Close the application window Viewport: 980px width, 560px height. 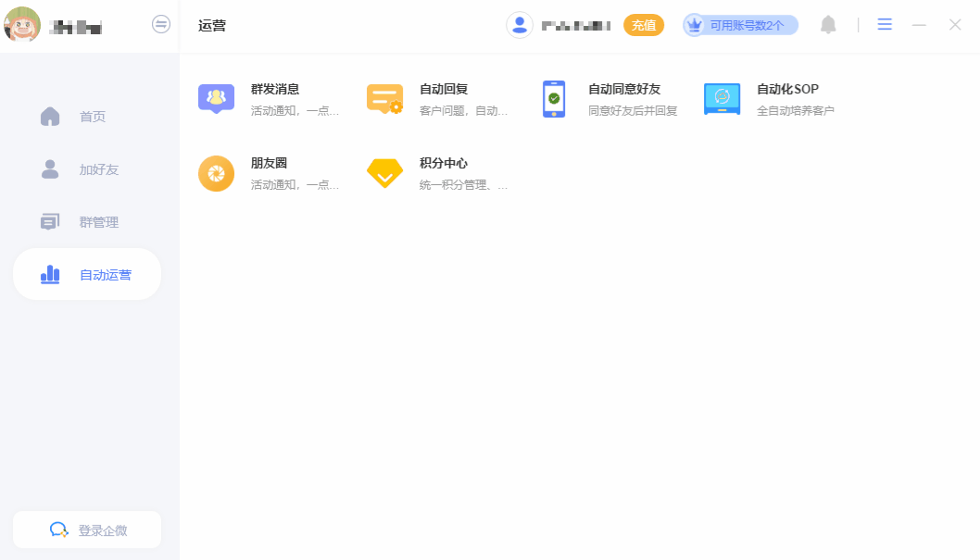955,24
